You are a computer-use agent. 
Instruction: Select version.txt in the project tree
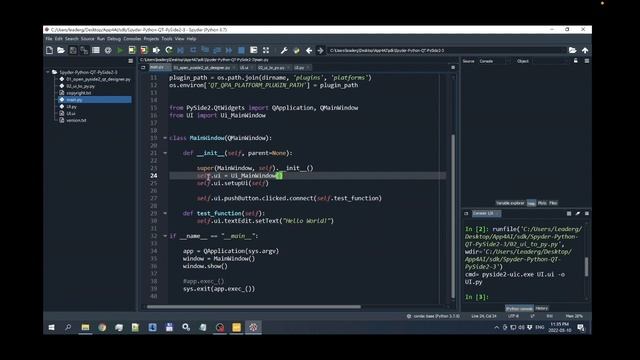(76, 120)
